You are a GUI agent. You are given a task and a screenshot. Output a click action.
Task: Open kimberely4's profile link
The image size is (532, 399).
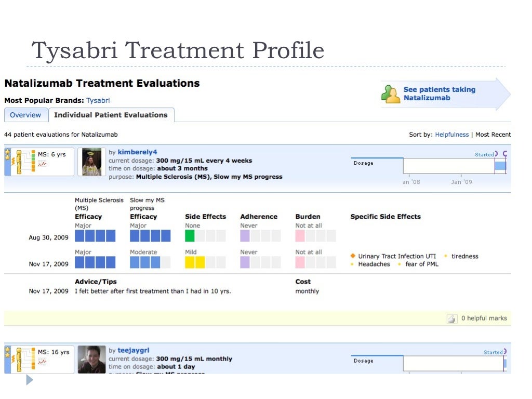[137, 152]
